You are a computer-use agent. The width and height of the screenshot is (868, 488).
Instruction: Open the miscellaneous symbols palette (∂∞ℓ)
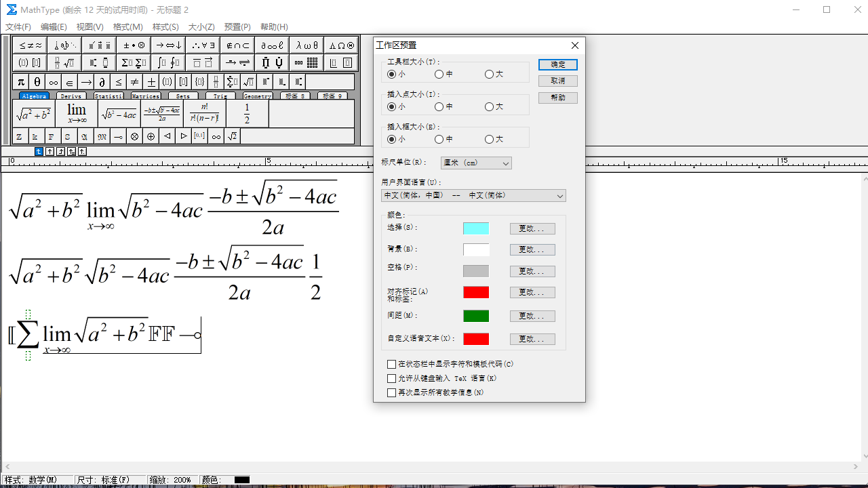(272, 45)
